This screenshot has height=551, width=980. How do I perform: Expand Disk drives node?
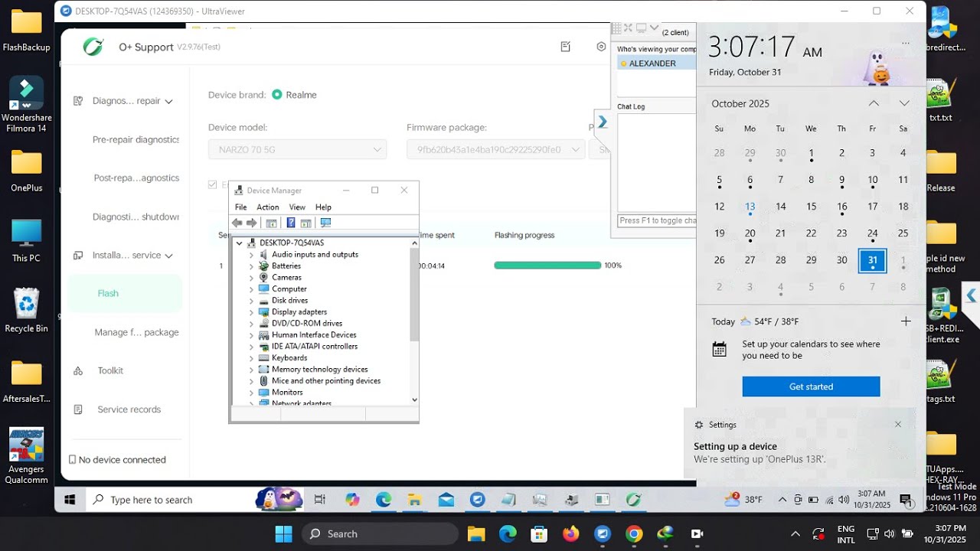coord(251,301)
